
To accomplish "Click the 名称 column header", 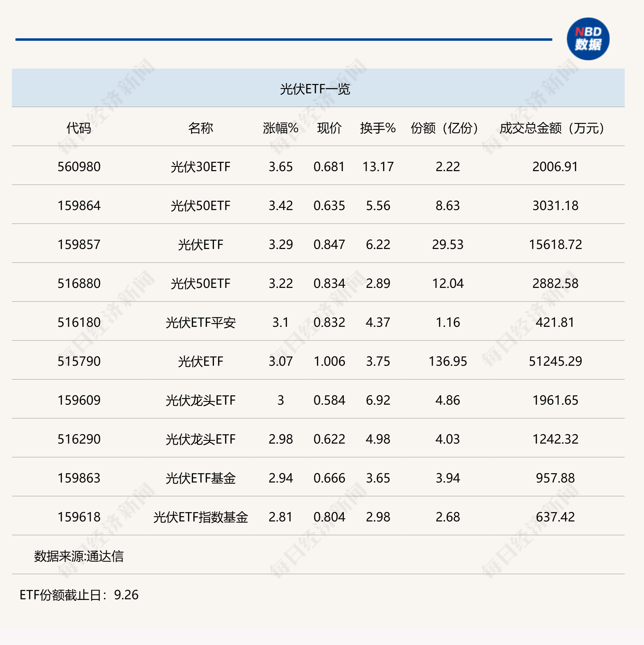I will (x=201, y=128).
